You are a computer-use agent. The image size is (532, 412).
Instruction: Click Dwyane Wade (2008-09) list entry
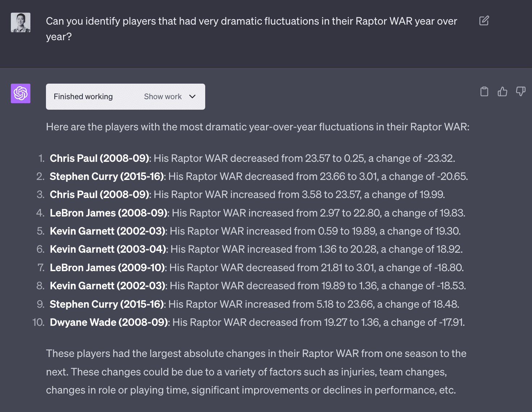[x=109, y=322]
